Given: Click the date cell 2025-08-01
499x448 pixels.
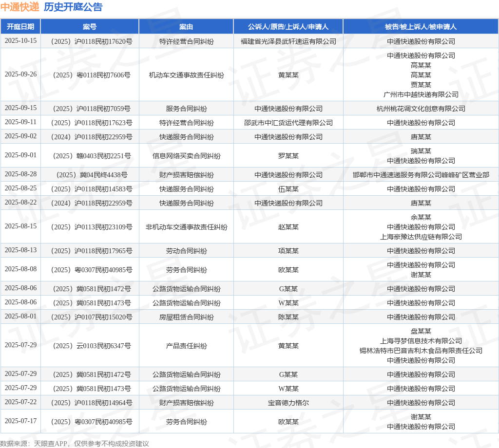Looking at the screenshot, I should tap(20, 316).
